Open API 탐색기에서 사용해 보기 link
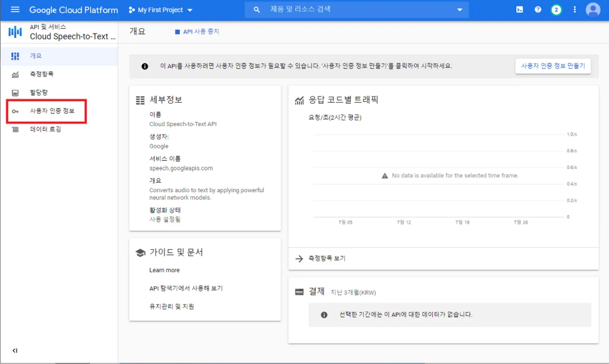 tap(186, 289)
